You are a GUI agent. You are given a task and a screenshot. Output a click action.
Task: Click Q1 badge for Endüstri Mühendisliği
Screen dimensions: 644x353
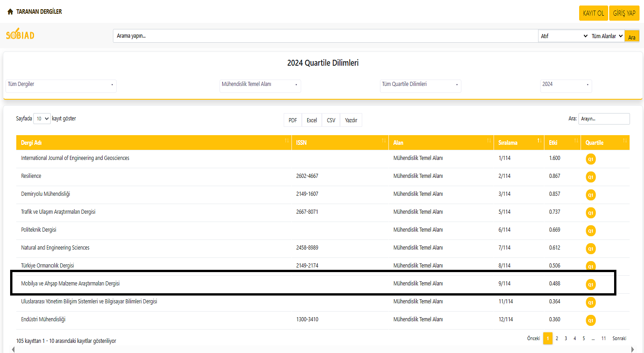[591, 320]
